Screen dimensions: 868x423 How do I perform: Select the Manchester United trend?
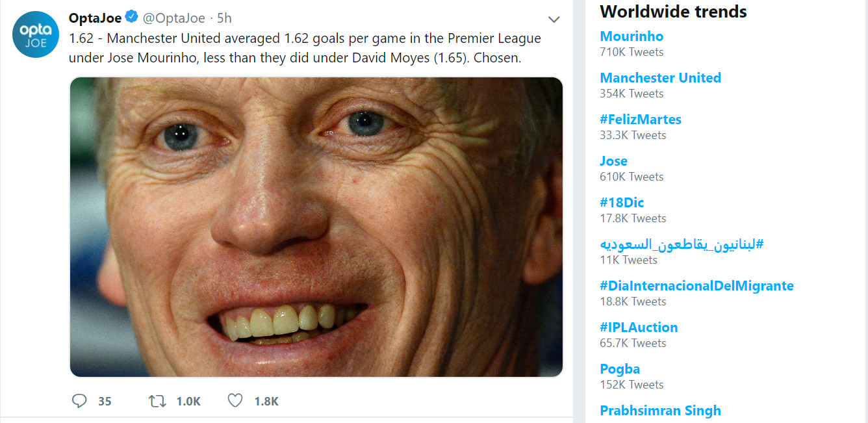click(660, 78)
